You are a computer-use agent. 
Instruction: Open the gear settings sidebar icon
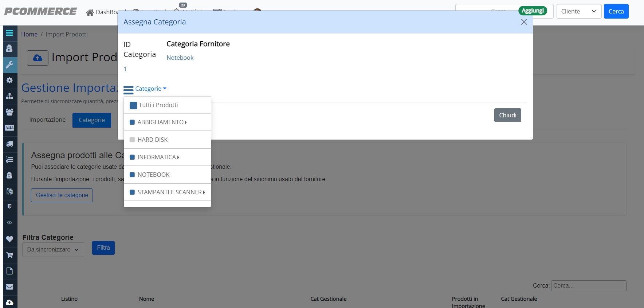(x=9, y=80)
